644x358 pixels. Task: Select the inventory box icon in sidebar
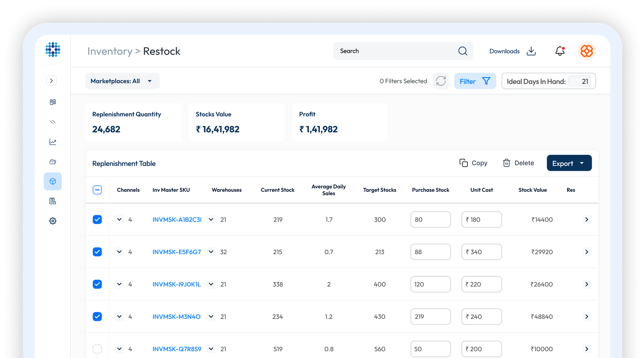click(53, 181)
